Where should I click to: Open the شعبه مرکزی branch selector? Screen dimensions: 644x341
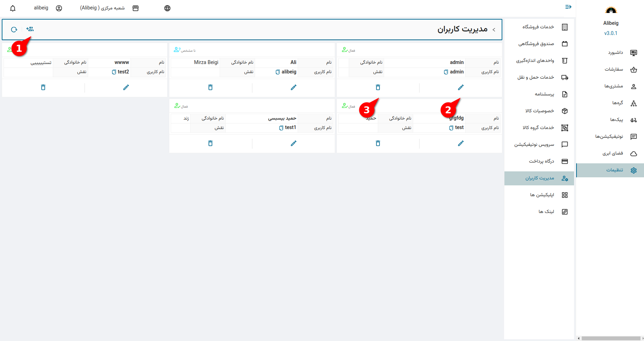(x=109, y=8)
